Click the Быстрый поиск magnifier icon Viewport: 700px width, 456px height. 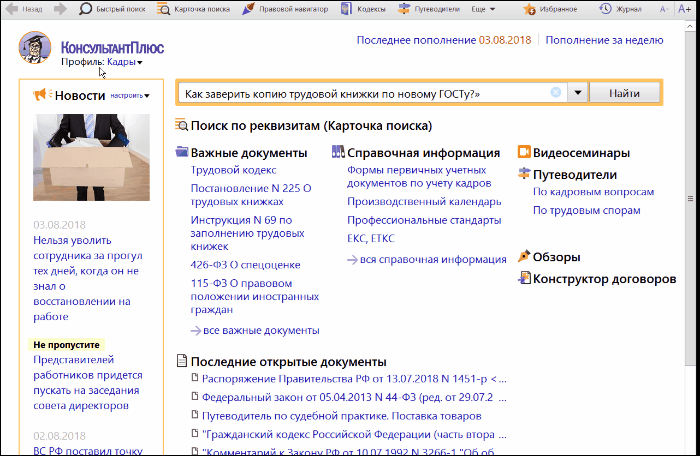[86, 9]
